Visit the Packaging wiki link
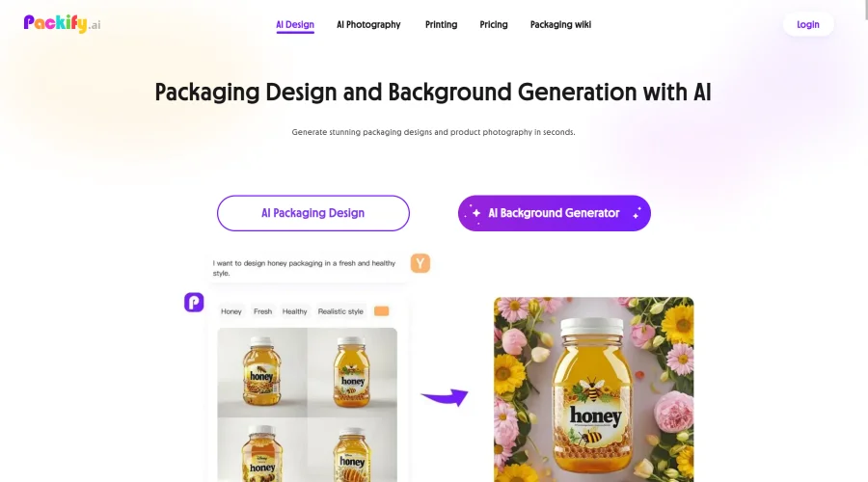This screenshot has width=868, height=482. pyautogui.click(x=560, y=24)
